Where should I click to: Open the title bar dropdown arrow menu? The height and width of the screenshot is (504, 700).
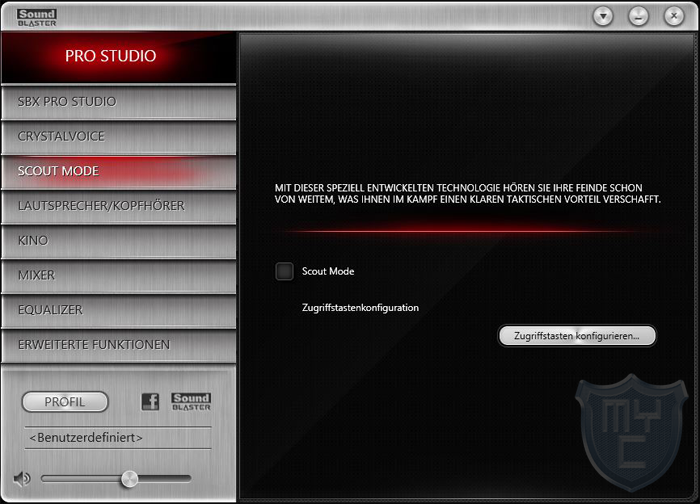(603, 16)
